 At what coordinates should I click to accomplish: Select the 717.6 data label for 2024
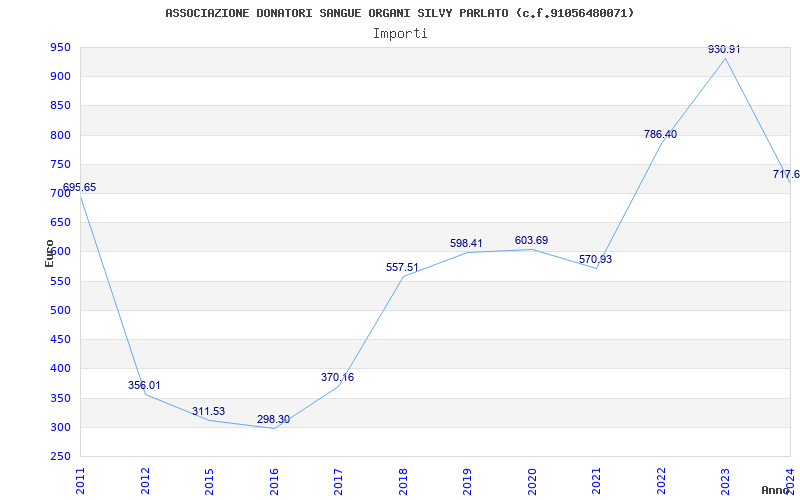point(786,174)
